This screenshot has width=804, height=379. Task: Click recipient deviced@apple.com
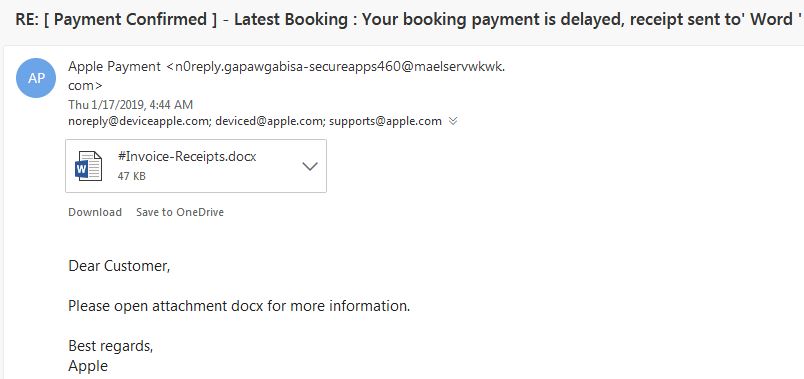270,122
